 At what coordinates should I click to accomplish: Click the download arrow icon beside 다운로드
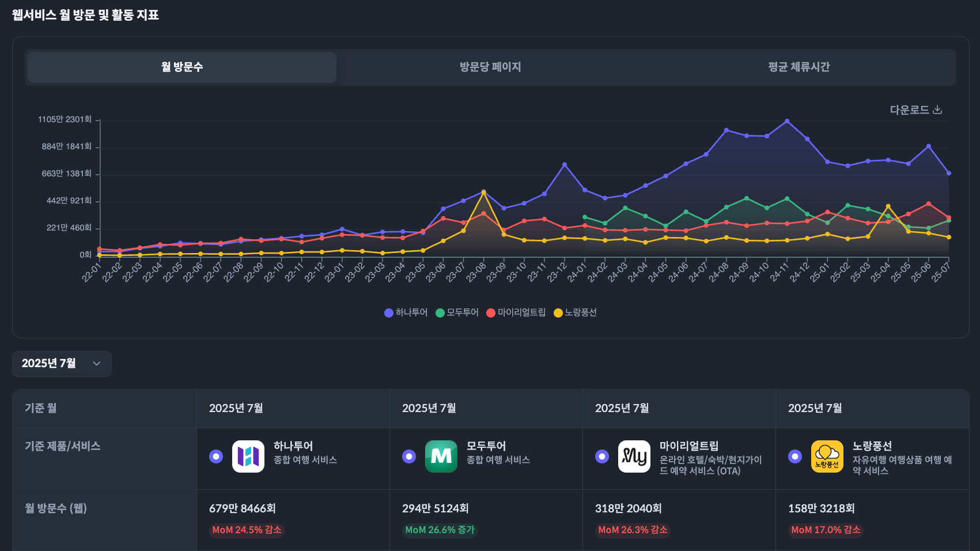tap(938, 109)
